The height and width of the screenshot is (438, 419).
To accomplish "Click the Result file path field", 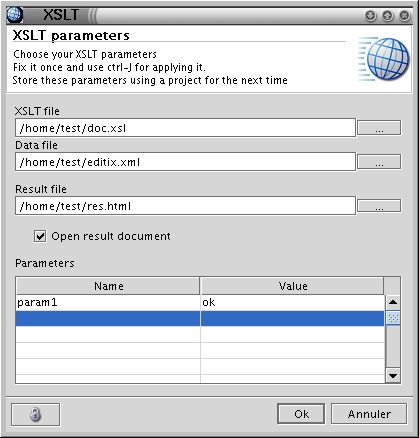I will click(185, 206).
